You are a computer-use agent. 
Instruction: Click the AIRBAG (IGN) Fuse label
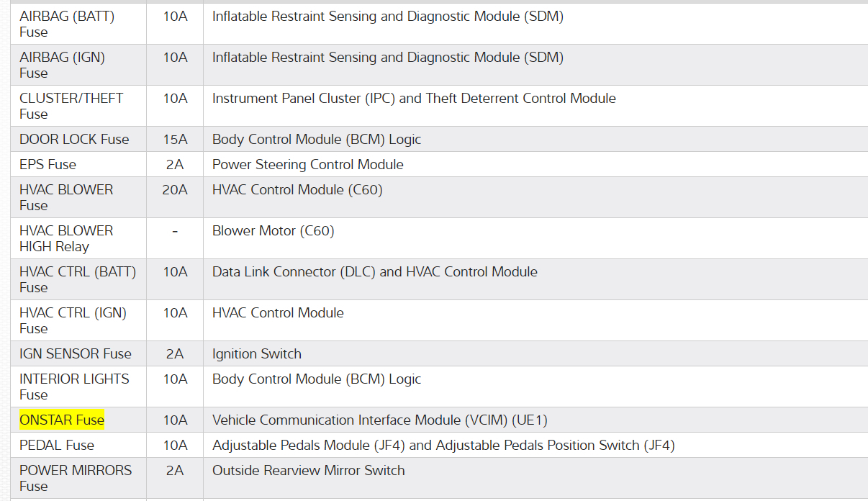(62, 65)
